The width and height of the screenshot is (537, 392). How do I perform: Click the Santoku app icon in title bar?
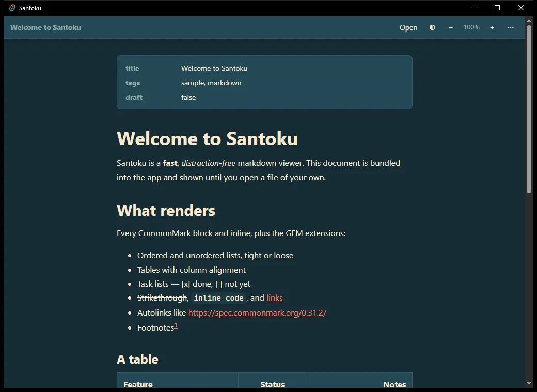(12, 8)
